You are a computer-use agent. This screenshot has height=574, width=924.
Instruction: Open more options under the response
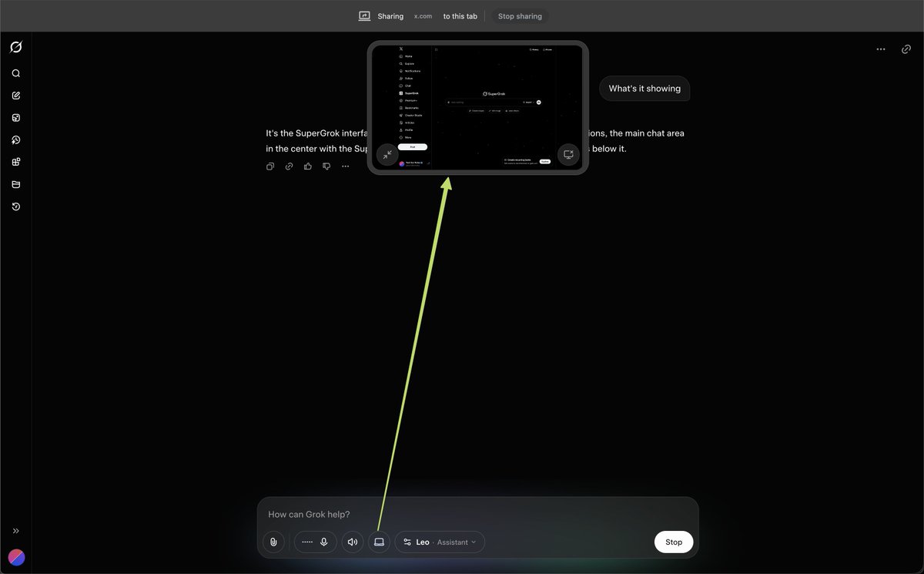click(x=346, y=166)
